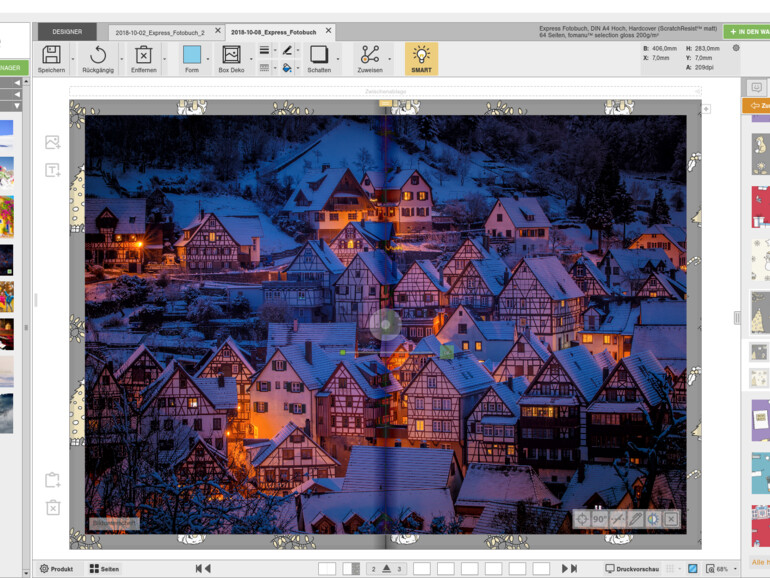The height and width of the screenshot is (578, 770).
Task: Open the Produkt settings
Action: click(56, 569)
